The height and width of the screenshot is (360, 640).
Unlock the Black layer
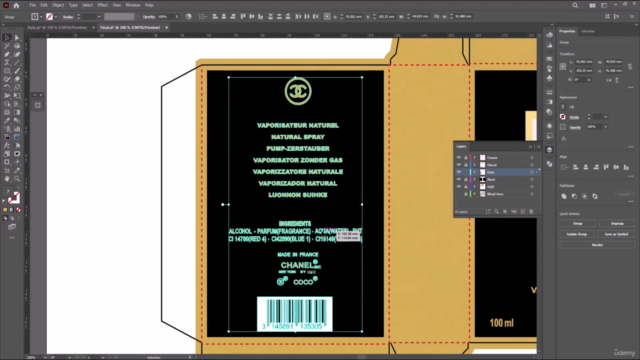466,179
